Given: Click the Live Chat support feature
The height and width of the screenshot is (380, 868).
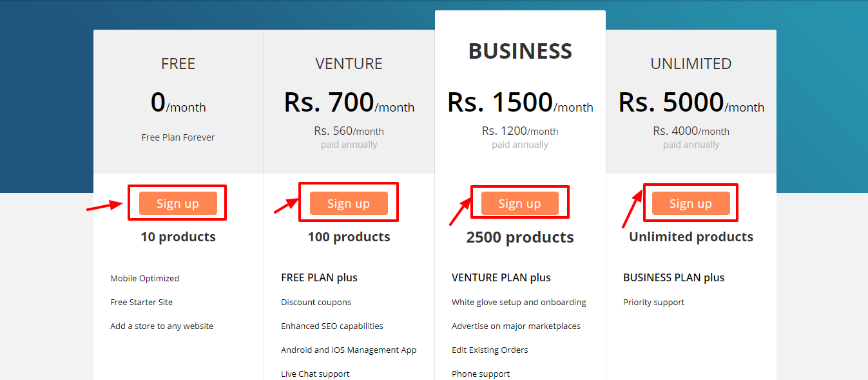Looking at the screenshot, I should (315, 374).
